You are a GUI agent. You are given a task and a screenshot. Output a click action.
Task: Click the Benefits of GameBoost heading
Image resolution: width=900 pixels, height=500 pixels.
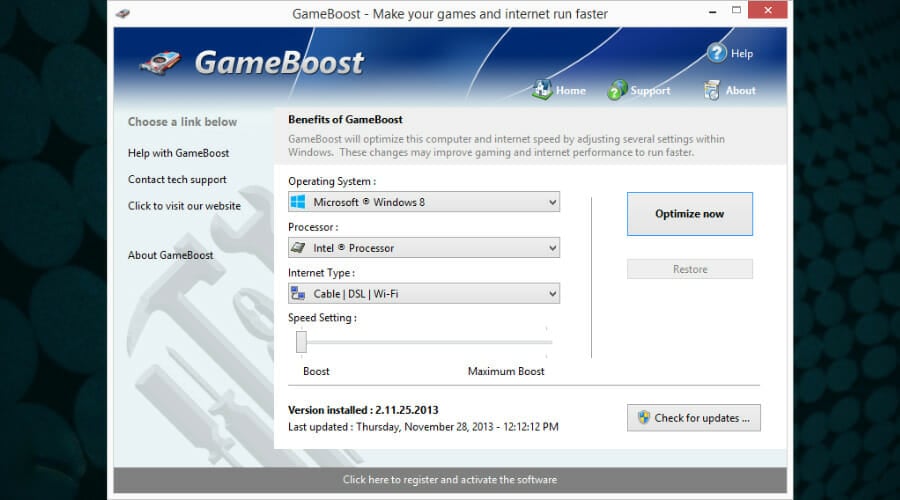[x=345, y=119]
